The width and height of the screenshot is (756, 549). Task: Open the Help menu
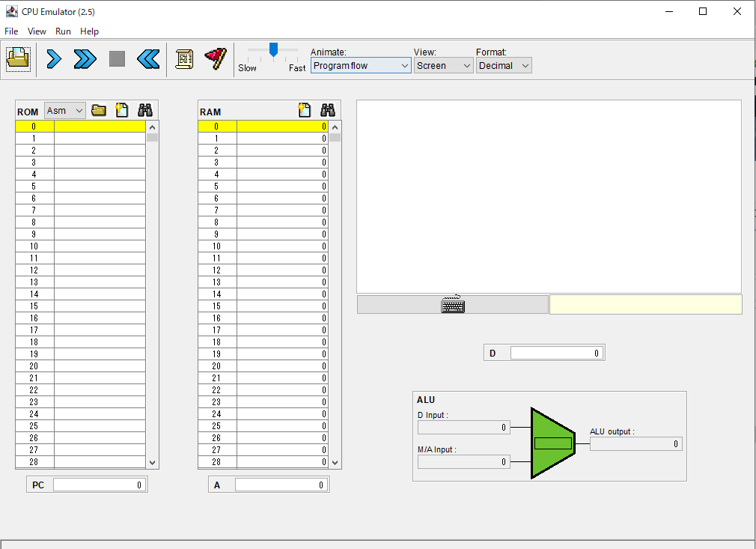click(x=89, y=31)
